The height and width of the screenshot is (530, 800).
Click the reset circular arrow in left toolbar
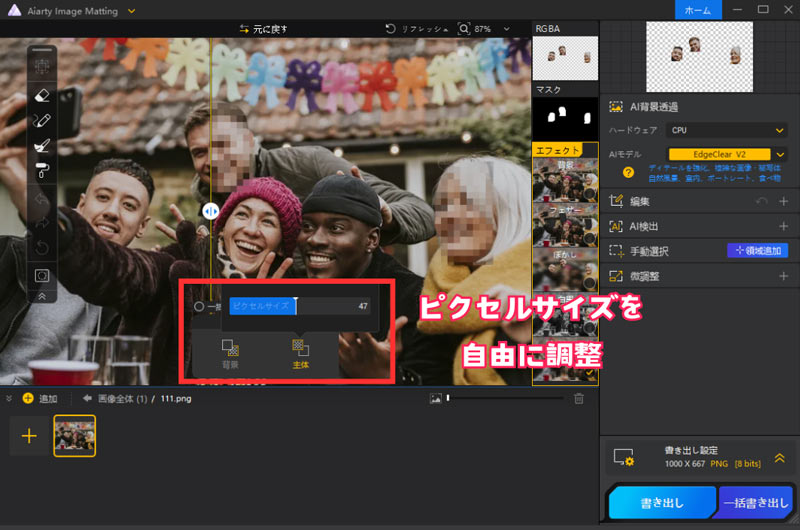pos(42,248)
